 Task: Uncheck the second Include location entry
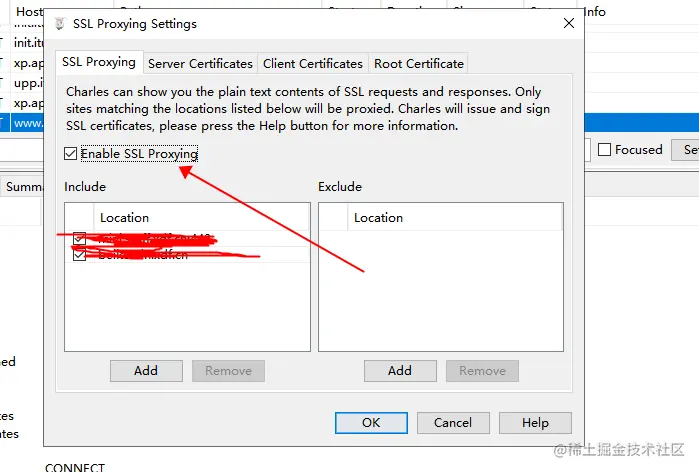(79, 255)
